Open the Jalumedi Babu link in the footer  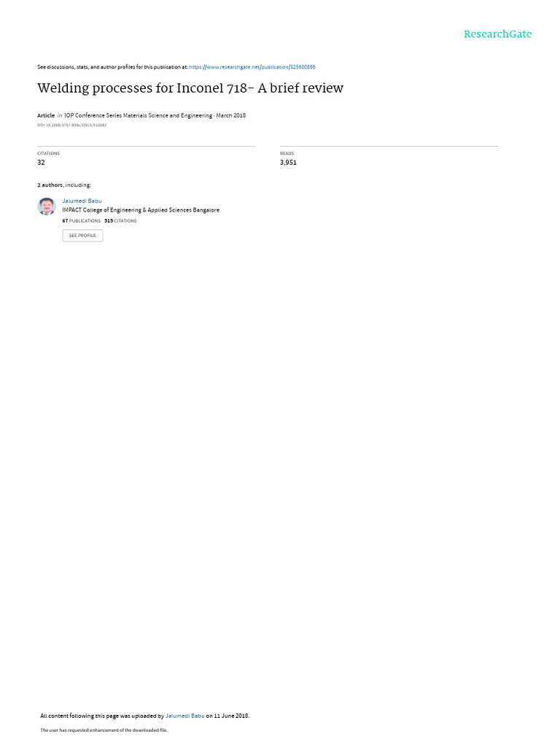(184, 716)
